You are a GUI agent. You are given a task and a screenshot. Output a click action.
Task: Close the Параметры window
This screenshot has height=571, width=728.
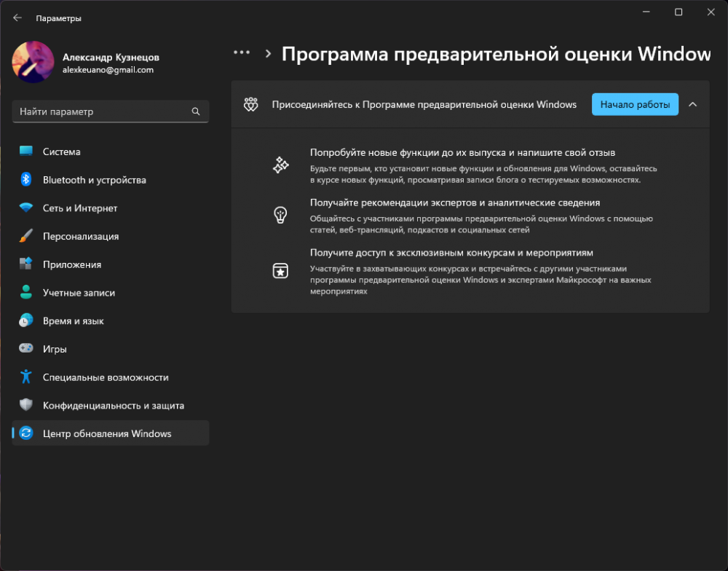click(711, 12)
